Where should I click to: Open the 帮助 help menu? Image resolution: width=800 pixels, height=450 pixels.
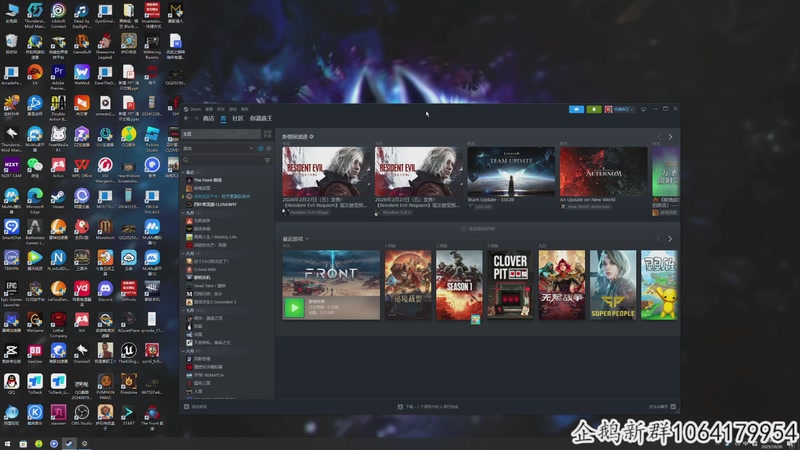click(244, 109)
